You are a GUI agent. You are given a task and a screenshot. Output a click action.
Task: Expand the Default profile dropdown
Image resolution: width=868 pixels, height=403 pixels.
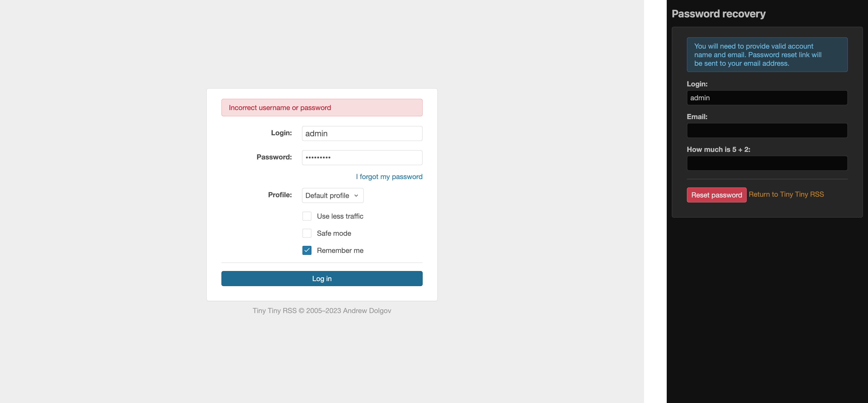331,195
